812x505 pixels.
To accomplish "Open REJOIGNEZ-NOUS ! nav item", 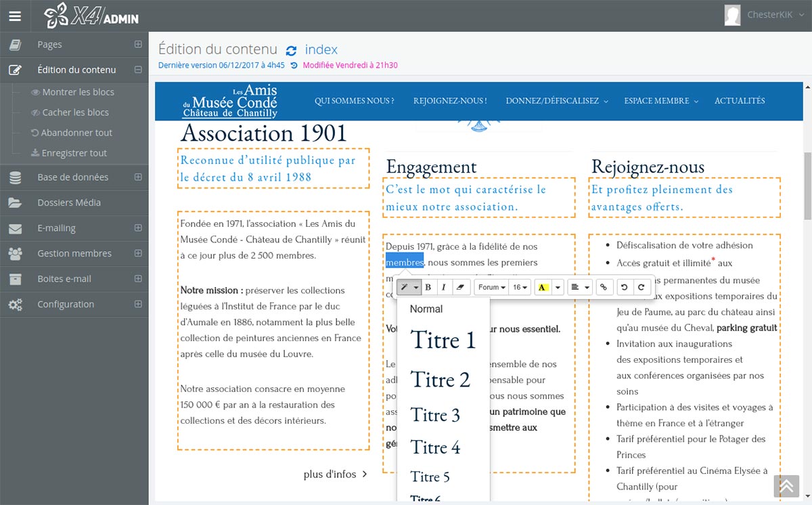I will pyautogui.click(x=450, y=101).
